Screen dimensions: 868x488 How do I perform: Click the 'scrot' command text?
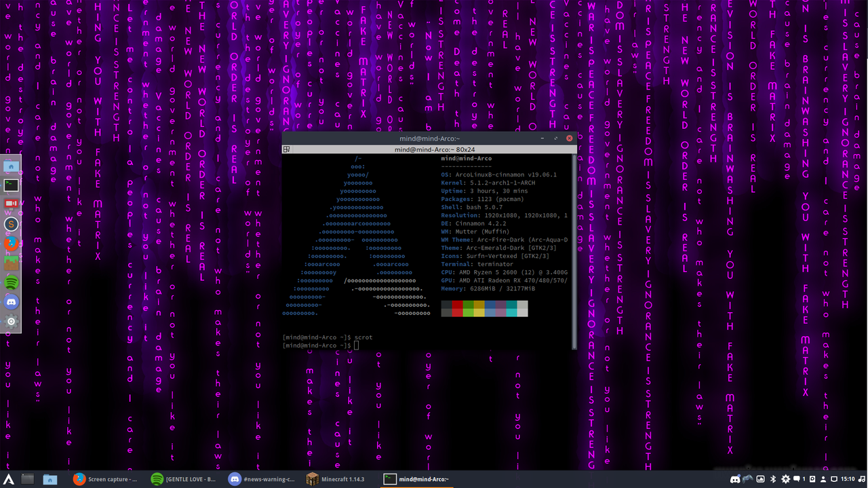click(363, 337)
